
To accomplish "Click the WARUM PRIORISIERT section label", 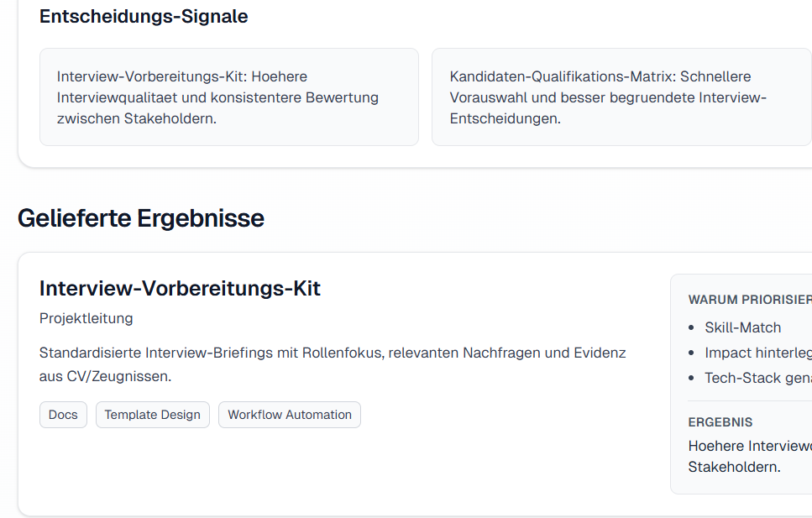I will click(x=749, y=299).
